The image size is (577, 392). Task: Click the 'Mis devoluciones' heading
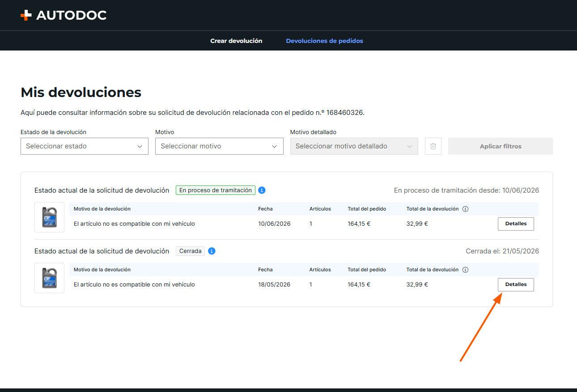81,93
